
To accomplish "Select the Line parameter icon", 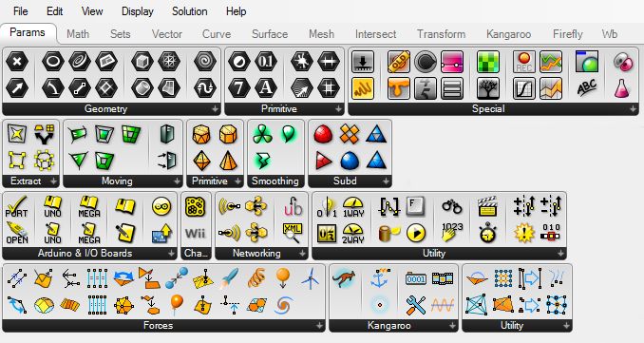I will (x=80, y=88).
